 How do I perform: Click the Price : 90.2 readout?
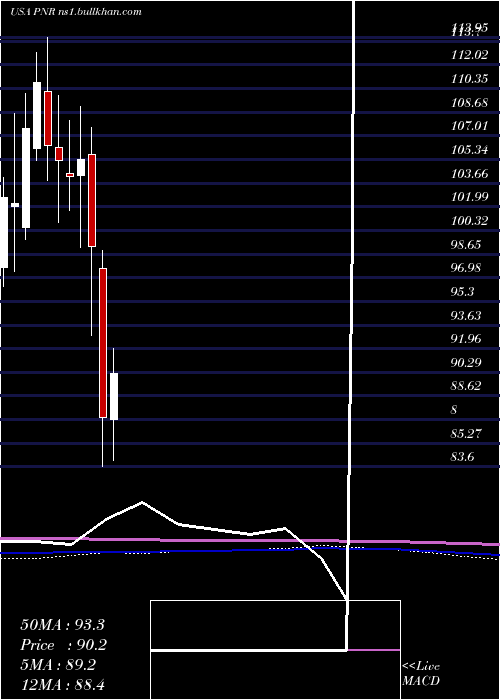pyautogui.click(x=63, y=645)
